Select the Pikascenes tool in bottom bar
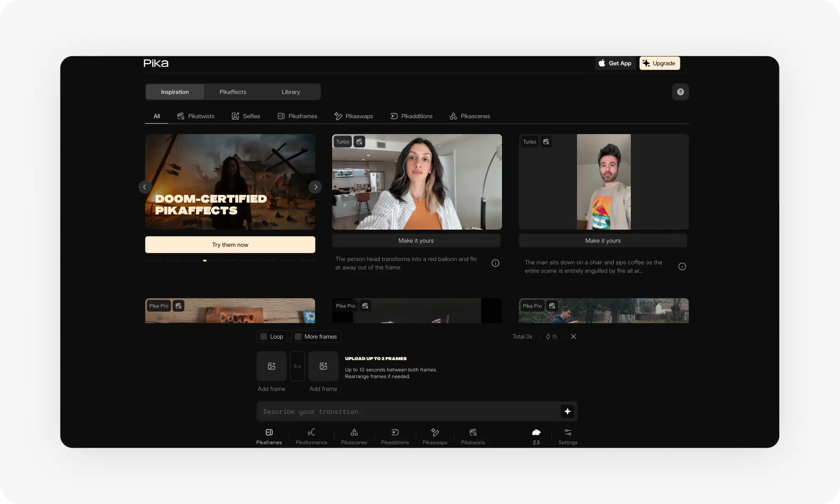This screenshot has height=504, width=840. [x=354, y=436]
